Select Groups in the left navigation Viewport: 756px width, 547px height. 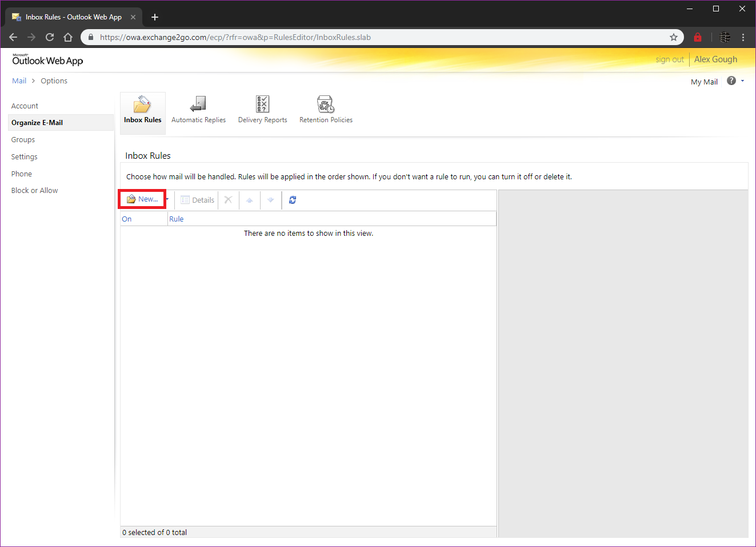point(23,140)
